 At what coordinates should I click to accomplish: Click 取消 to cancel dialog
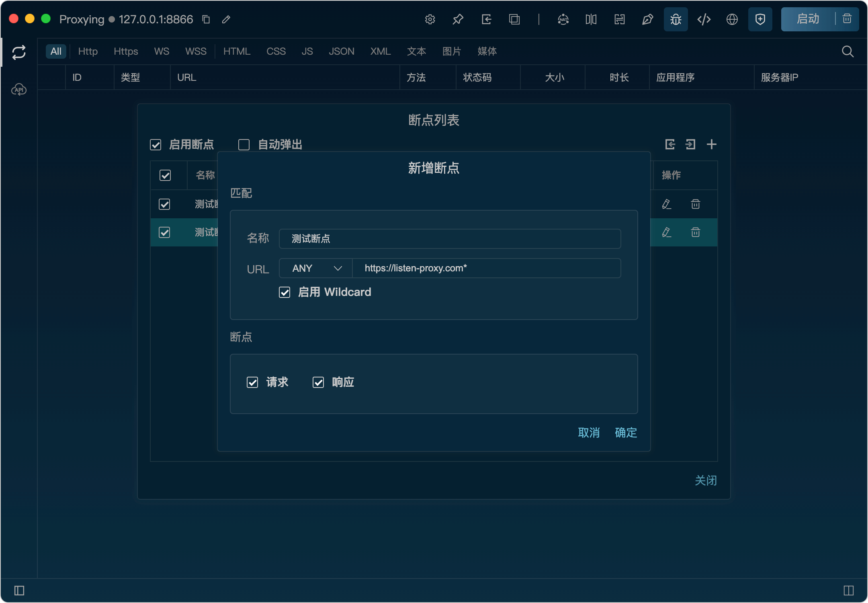click(589, 433)
